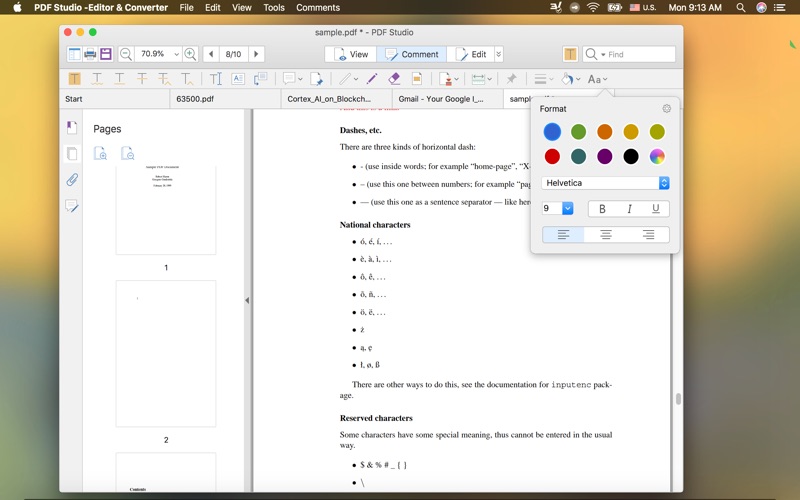Click the save document icon

click(x=105, y=54)
